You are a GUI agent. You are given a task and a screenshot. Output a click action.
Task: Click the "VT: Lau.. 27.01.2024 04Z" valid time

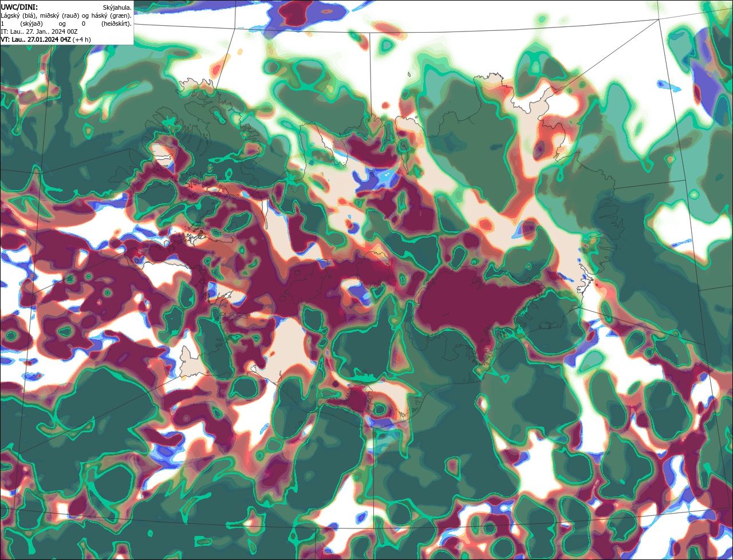click(36, 40)
